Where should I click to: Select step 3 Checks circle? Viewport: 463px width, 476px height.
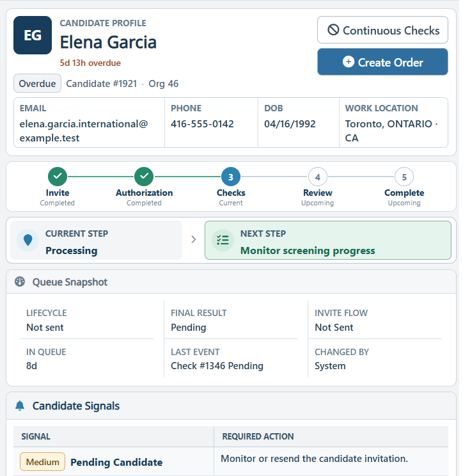click(231, 177)
